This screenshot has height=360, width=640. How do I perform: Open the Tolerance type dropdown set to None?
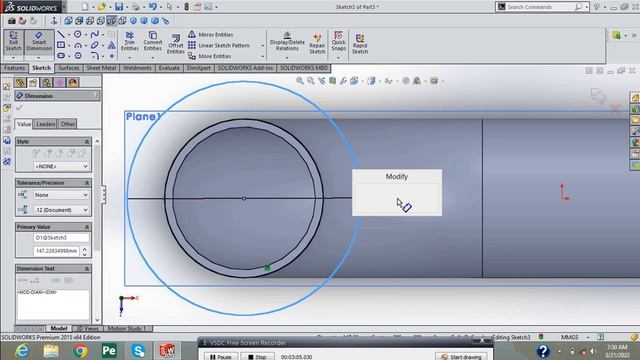61,195
